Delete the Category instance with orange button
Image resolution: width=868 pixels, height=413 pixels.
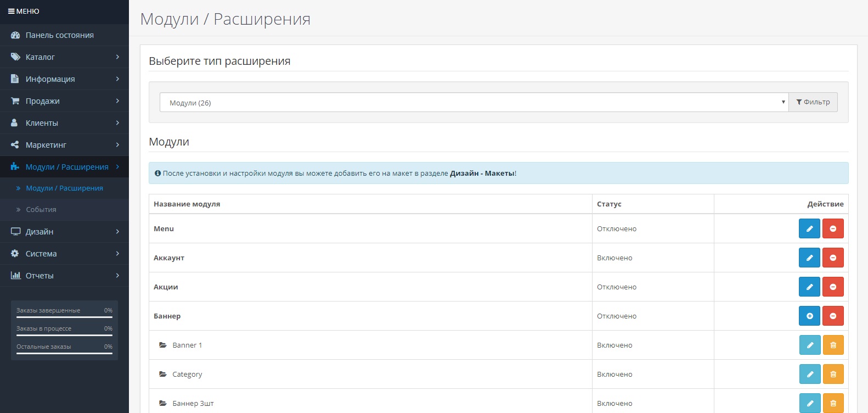coord(832,374)
